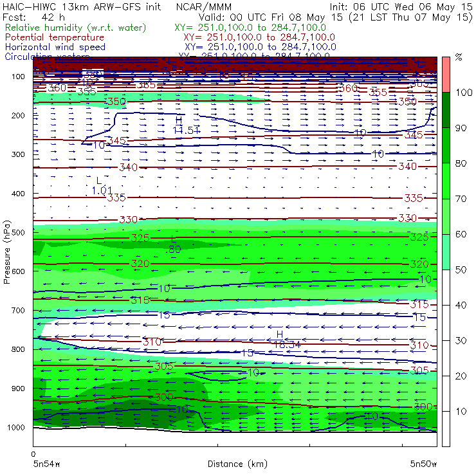The width and height of the screenshot is (476, 476).
Task: Click the '%' colorbar unit label
Action: (x=459, y=57)
